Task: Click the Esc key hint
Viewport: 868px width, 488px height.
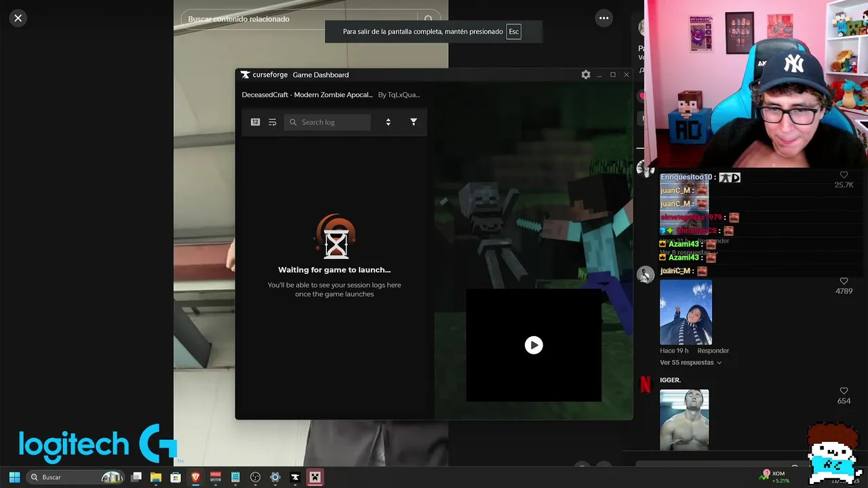Action: click(513, 32)
